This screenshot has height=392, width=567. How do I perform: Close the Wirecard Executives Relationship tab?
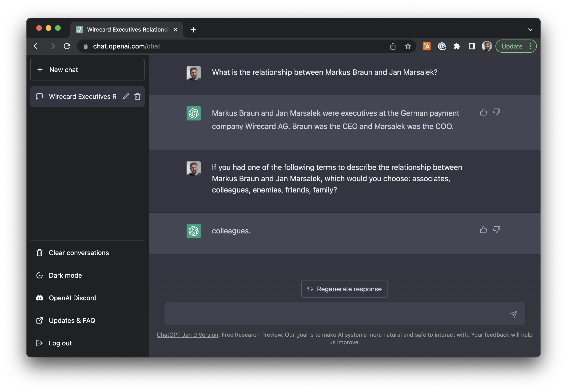pos(175,30)
